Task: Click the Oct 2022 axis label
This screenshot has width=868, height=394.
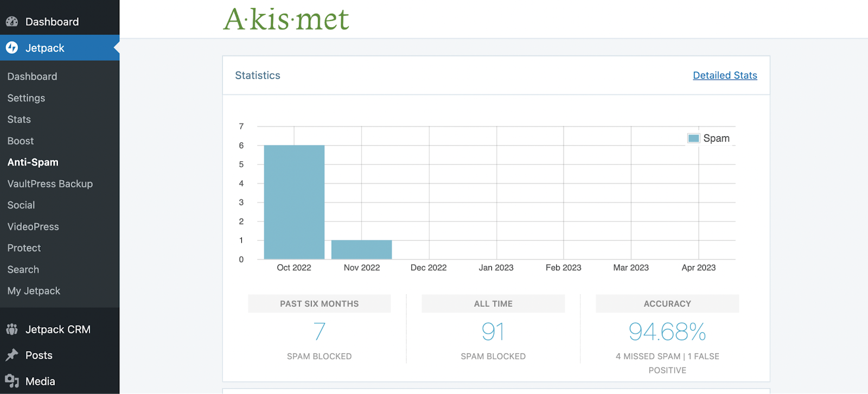Action: (294, 268)
